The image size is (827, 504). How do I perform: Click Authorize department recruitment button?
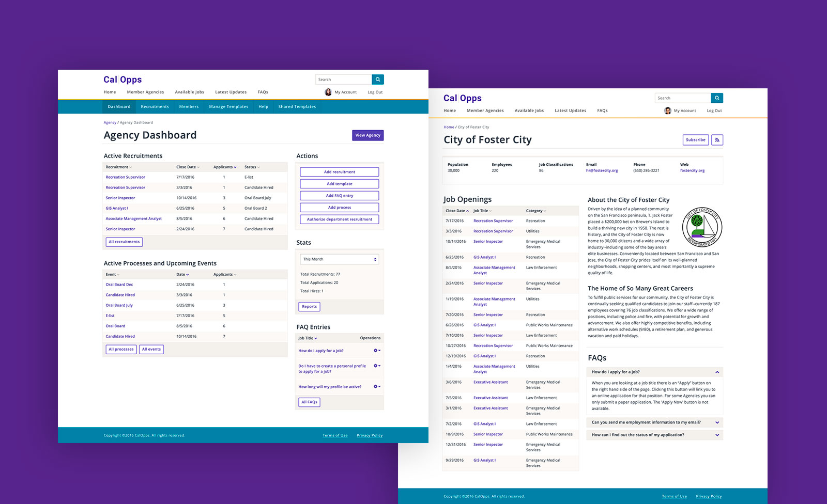click(x=340, y=219)
